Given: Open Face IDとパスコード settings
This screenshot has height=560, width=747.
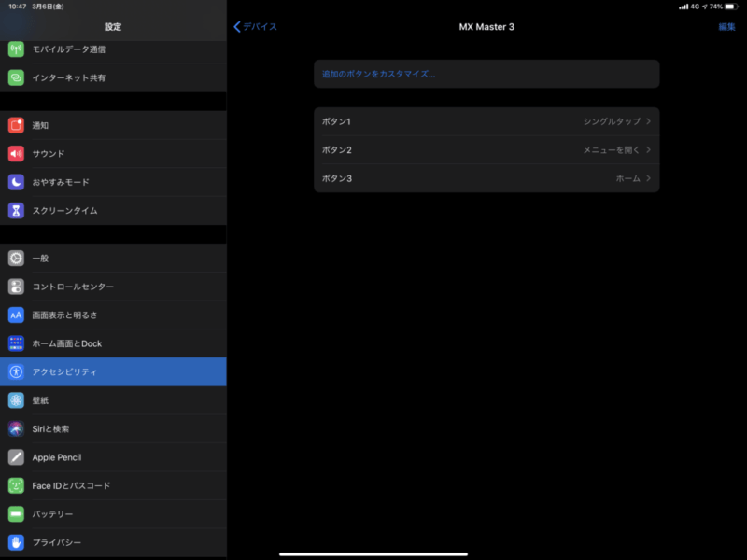Looking at the screenshot, I should (113, 485).
